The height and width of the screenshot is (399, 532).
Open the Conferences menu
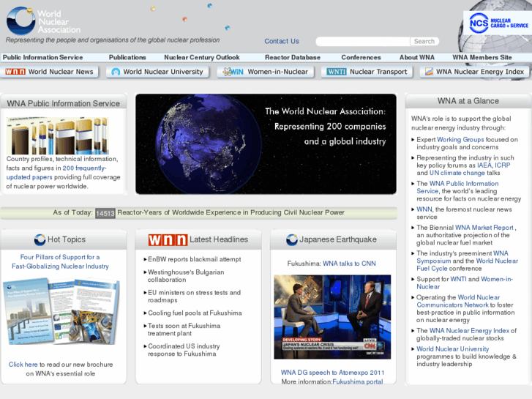(361, 57)
